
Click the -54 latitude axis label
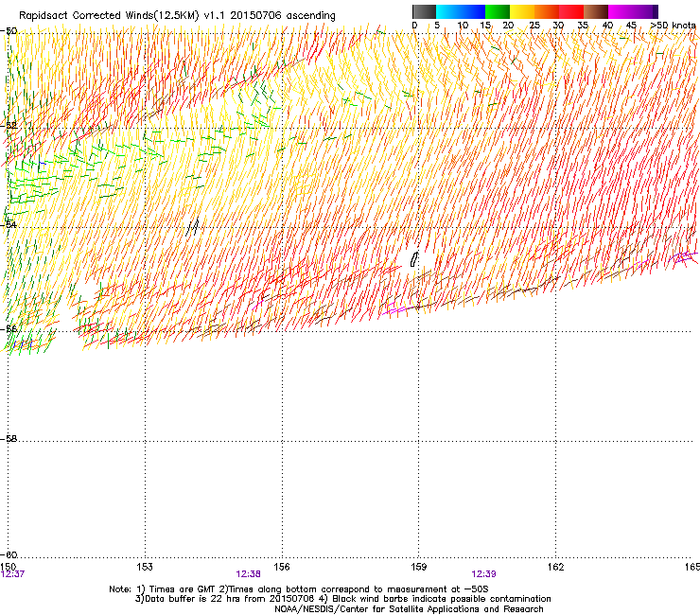9,224
